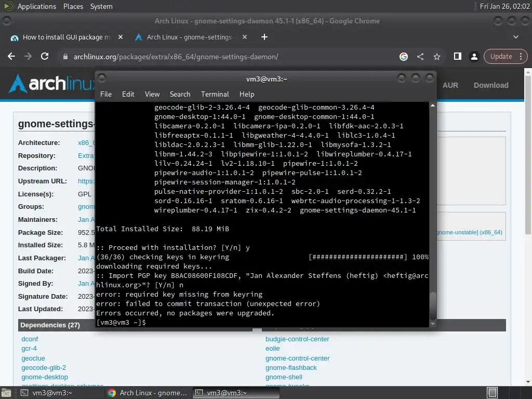Open the Terminal menu in terminal
Screen dimensions: 532x399
(215, 94)
